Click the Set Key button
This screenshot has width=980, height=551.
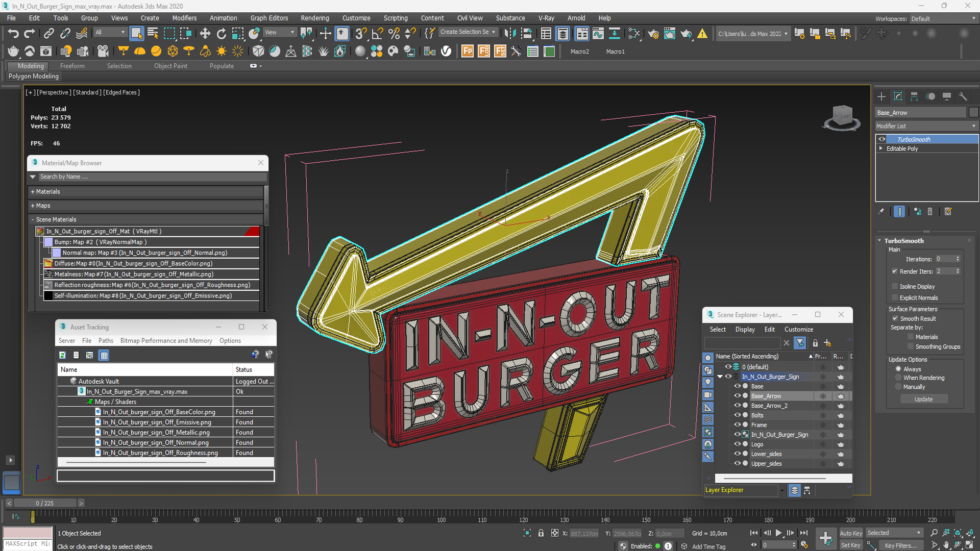coord(850,545)
